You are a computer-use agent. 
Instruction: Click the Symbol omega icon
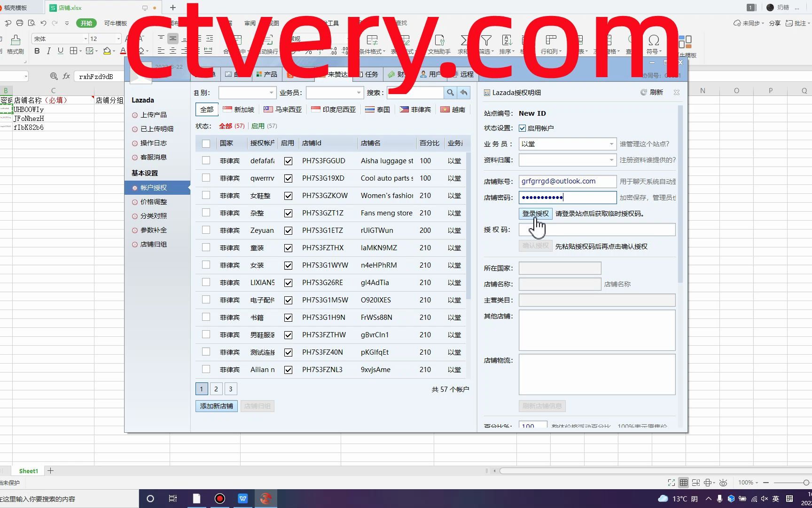654,40
